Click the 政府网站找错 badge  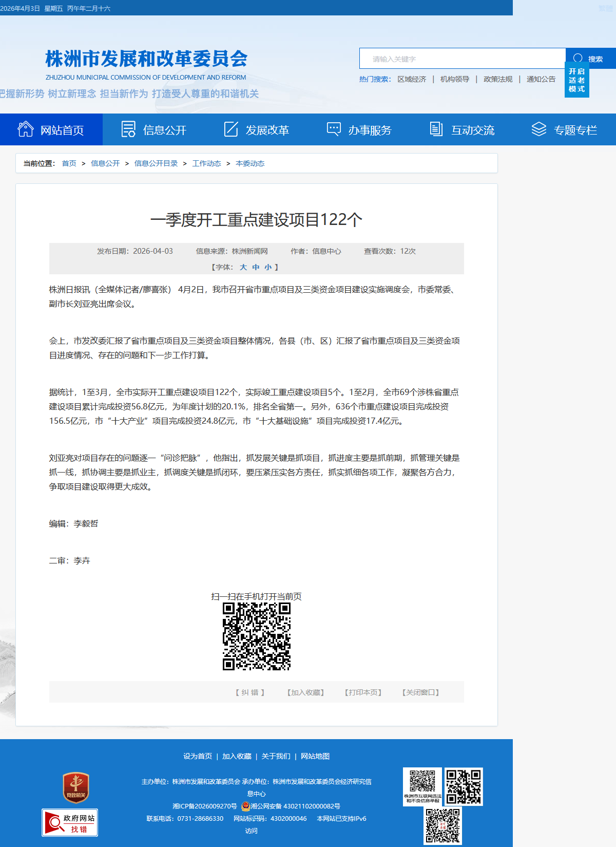point(70,823)
